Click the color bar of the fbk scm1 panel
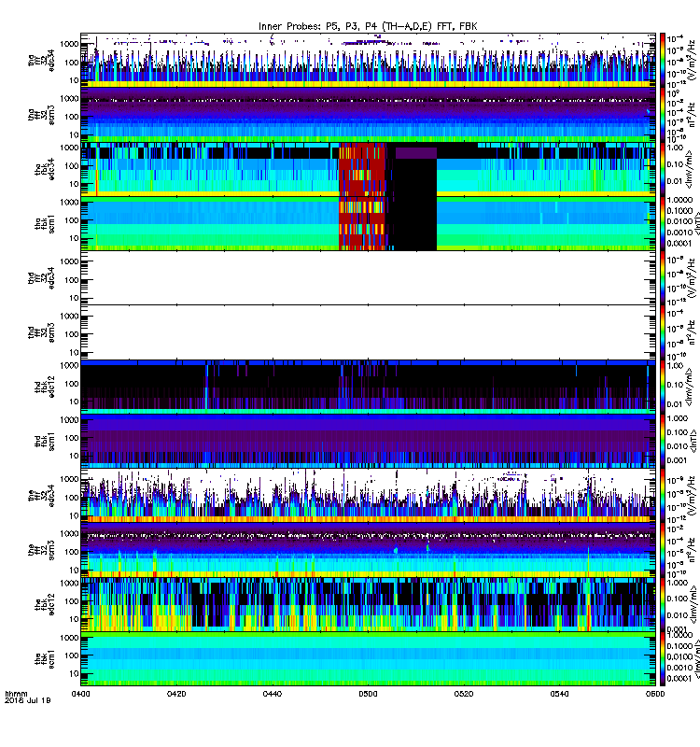 663,658
